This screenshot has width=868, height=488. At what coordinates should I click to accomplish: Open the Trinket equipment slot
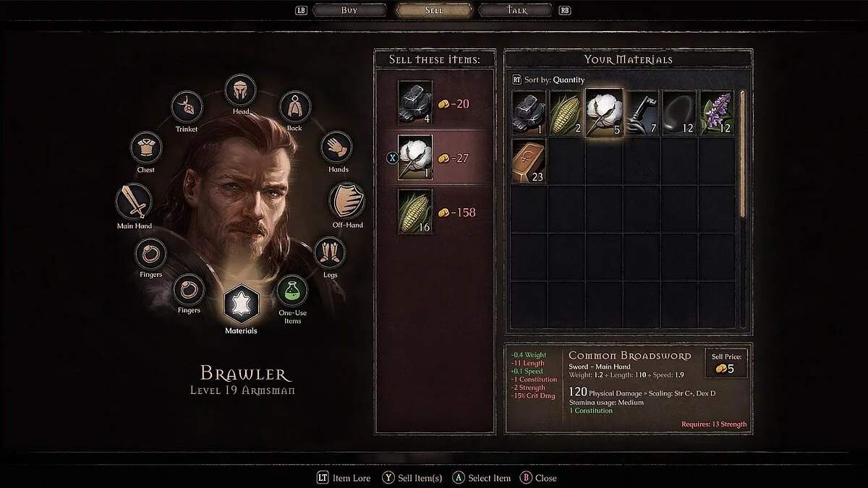[x=187, y=107]
